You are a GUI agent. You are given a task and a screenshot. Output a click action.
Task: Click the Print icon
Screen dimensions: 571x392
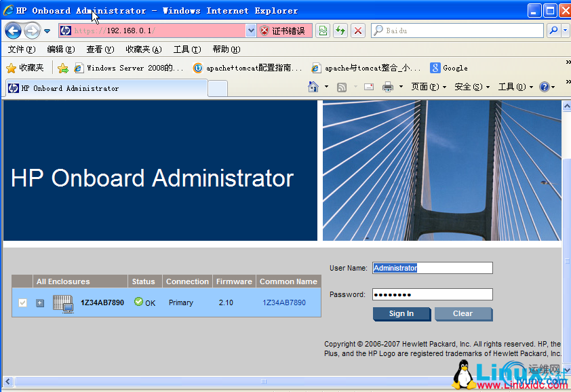388,87
